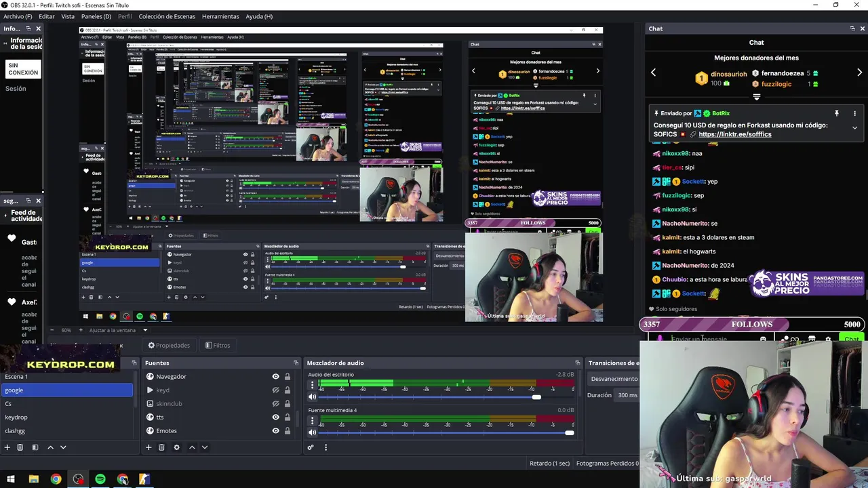Open pinned message three-dot options
868x488 pixels.
click(x=854, y=113)
